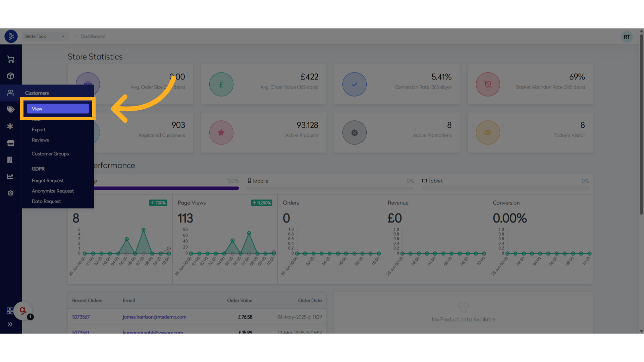
Task: Click the asterisk sidebar icon
Action: tap(10, 126)
